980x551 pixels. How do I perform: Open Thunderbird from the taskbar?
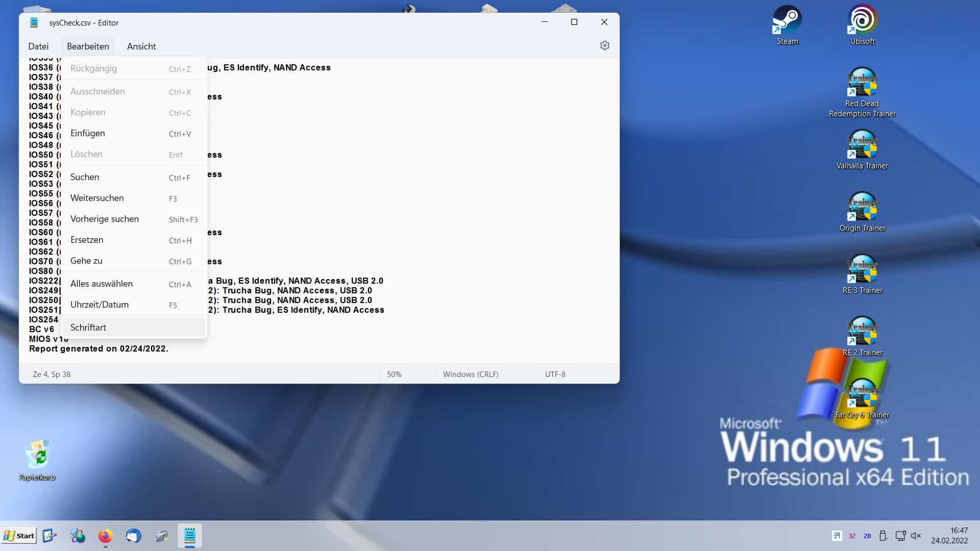(x=134, y=536)
